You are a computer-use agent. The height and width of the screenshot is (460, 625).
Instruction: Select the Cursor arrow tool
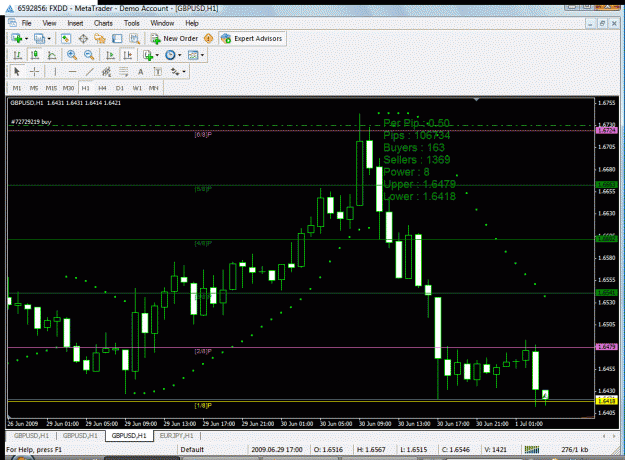point(17,72)
